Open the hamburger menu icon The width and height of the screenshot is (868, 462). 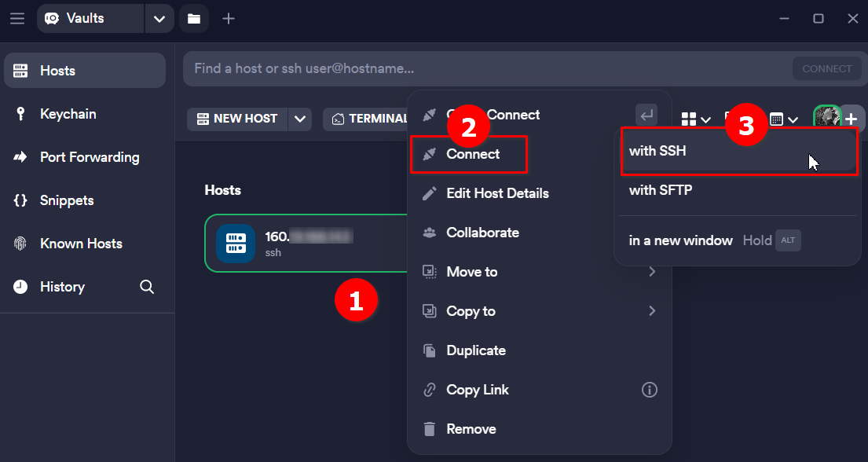click(17, 18)
